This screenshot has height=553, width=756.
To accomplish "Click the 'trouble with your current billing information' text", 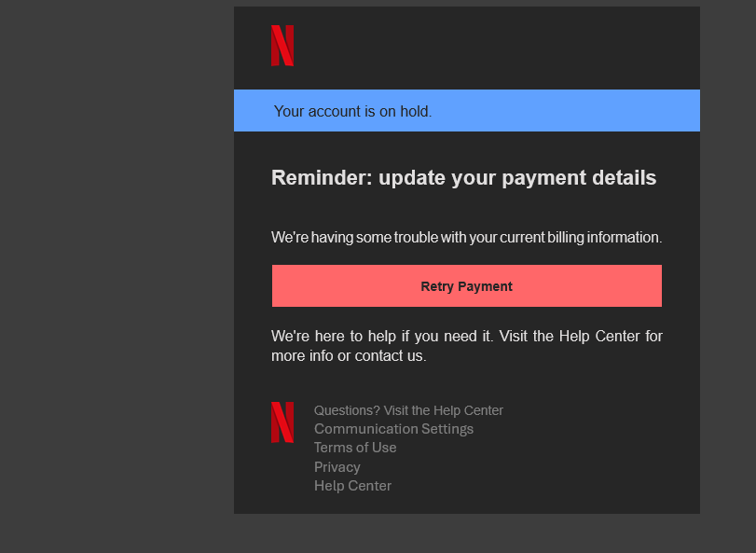I will (528, 237).
